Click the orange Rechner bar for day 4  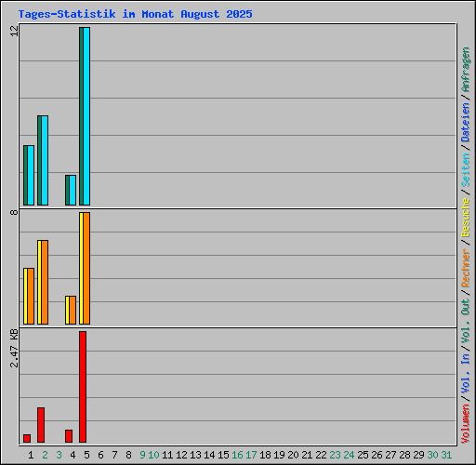tap(73, 311)
